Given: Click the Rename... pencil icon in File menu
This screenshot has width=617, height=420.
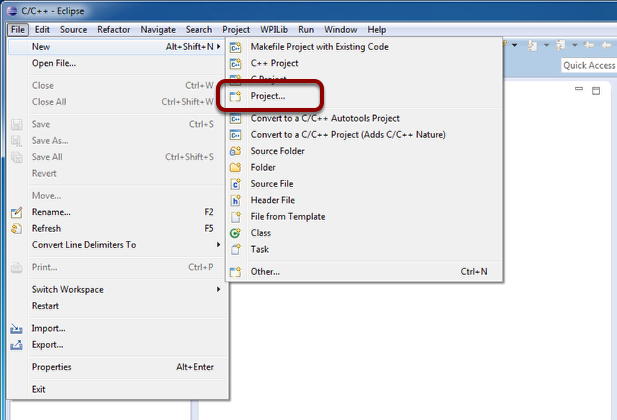Looking at the screenshot, I should 17,213.
